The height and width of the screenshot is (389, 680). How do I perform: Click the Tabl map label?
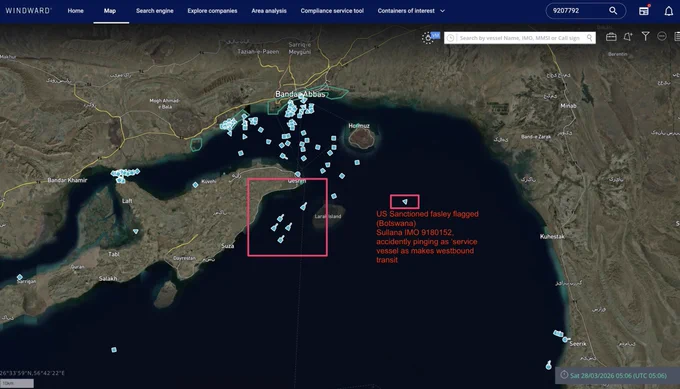(x=114, y=254)
